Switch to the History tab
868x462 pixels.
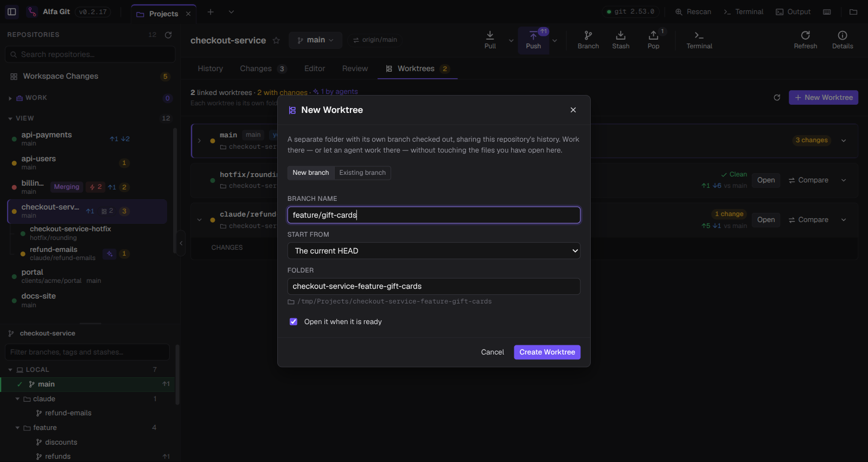pos(210,68)
